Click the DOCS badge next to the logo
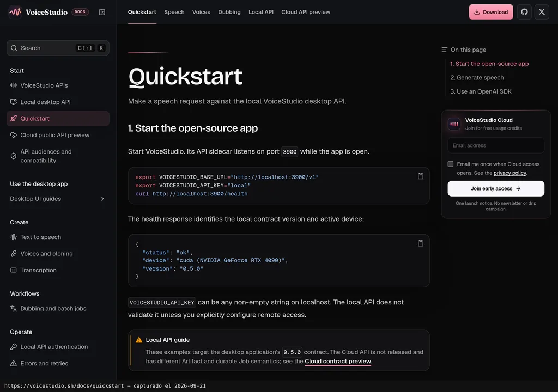This screenshot has width=558, height=392. coord(80,12)
